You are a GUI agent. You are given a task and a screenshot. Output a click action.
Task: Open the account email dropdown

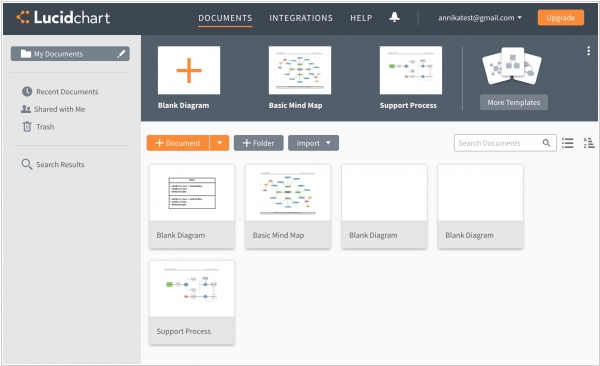480,18
